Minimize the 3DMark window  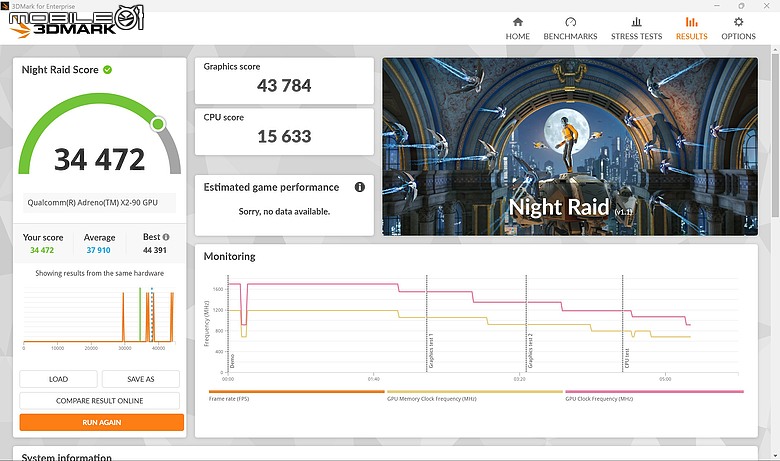pos(717,6)
